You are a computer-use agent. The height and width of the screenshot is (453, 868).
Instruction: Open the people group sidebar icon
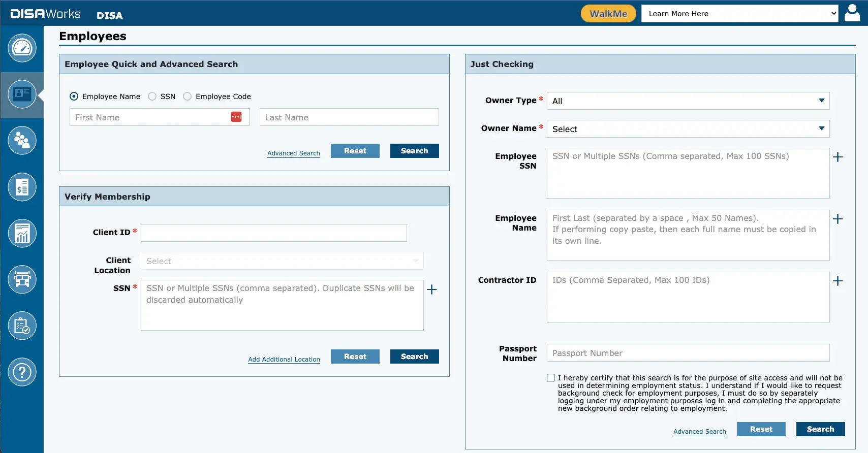click(x=22, y=141)
